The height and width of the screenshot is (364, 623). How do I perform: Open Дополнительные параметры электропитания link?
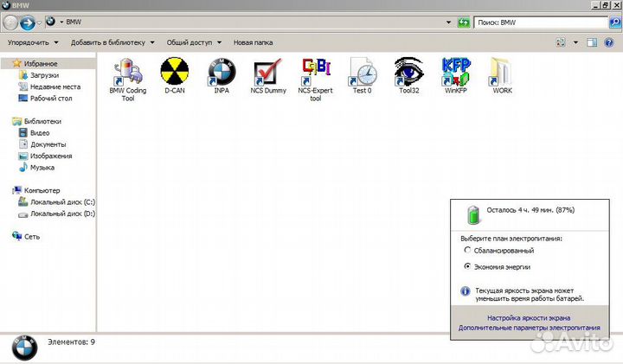click(530, 328)
